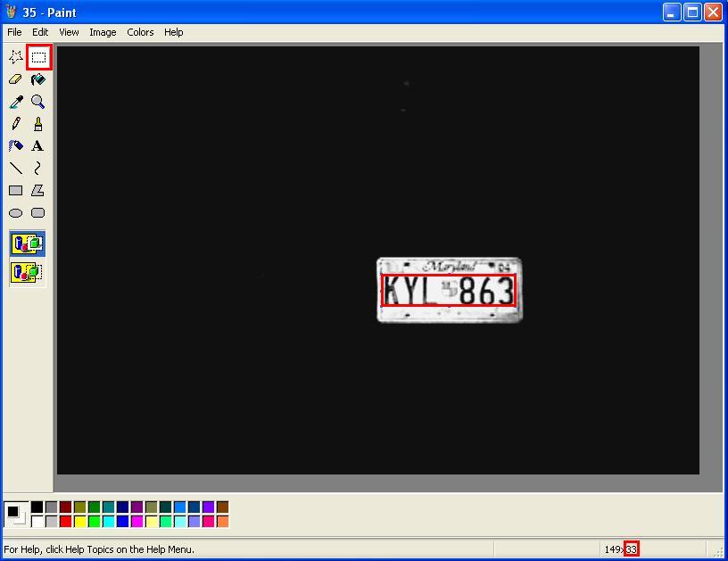Screen dimensions: 728x561
Task: Click the license plate on the canvas
Action: pos(450,290)
